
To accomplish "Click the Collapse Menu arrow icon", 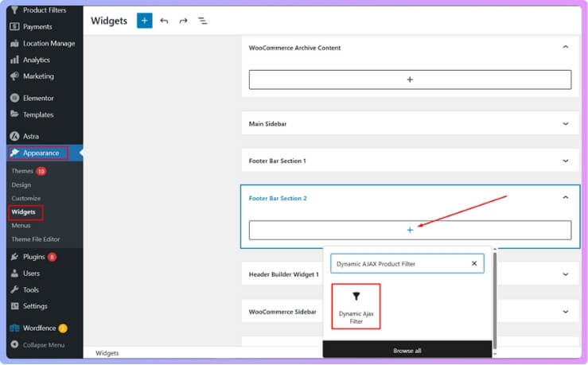I will 14,345.
